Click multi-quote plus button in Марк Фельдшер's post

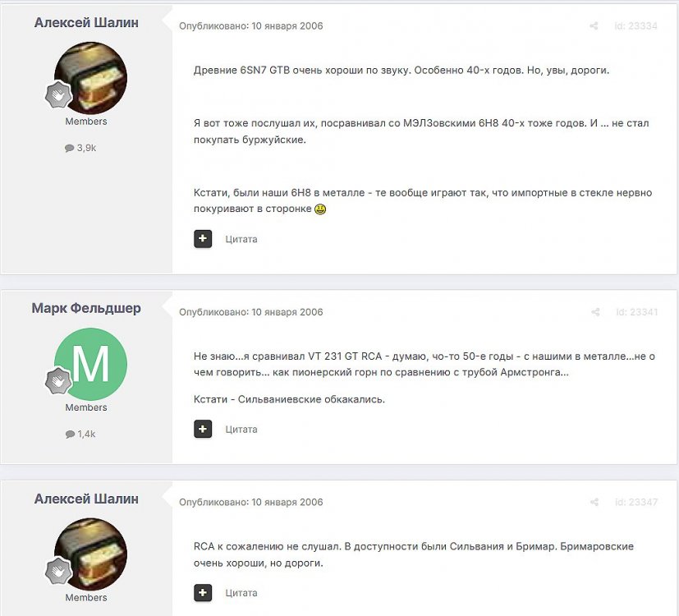click(x=203, y=429)
